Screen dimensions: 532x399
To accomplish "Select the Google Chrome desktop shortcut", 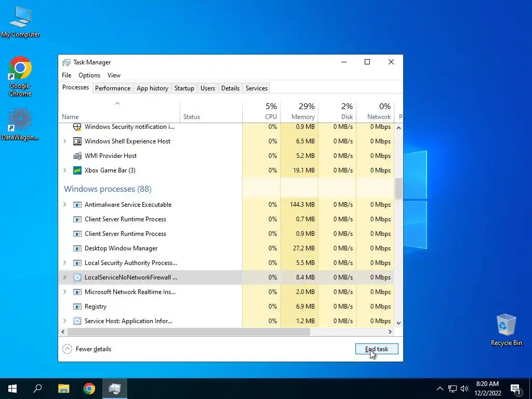I will (x=20, y=77).
